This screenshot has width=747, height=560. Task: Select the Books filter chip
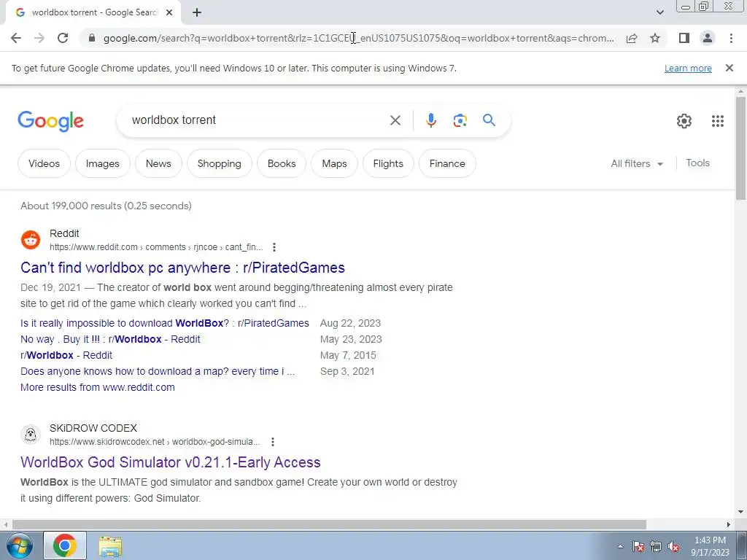(282, 163)
